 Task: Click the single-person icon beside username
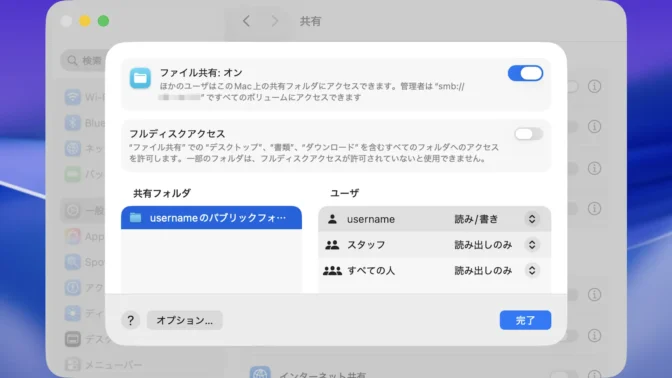point(332,219)
